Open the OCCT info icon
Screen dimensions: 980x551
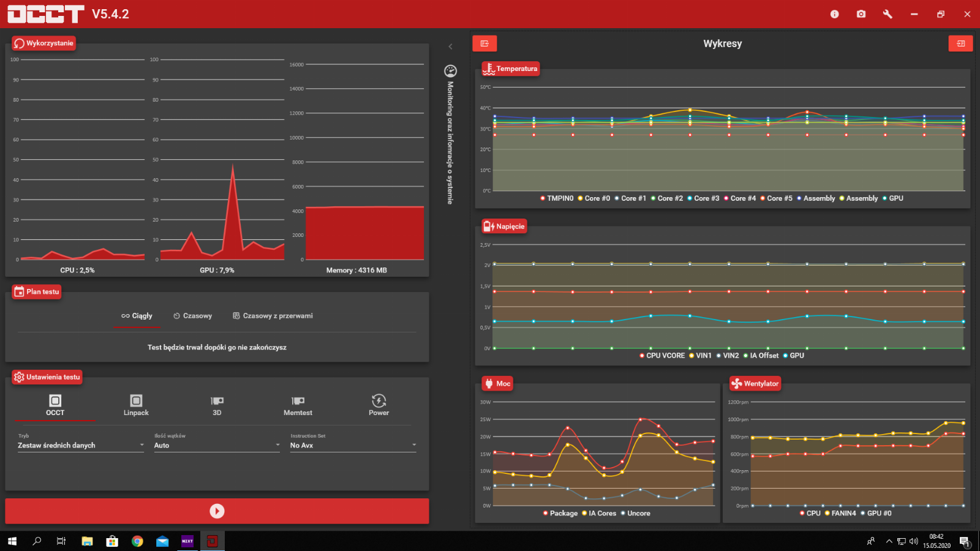834,14
